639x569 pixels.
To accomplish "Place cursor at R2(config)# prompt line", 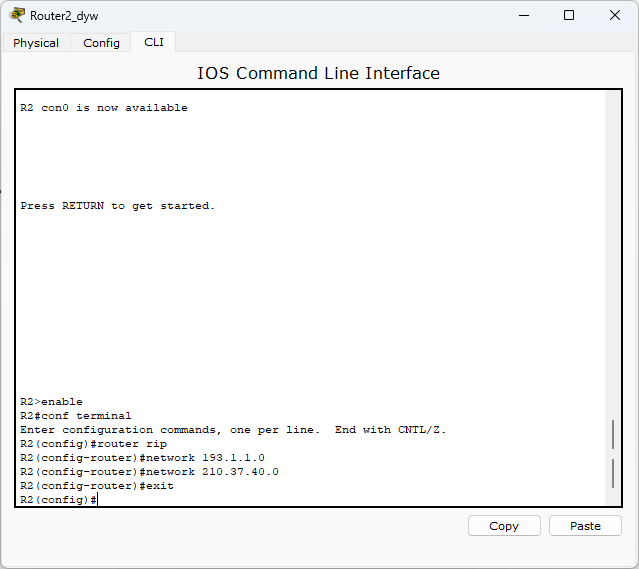I will point(59,500).
